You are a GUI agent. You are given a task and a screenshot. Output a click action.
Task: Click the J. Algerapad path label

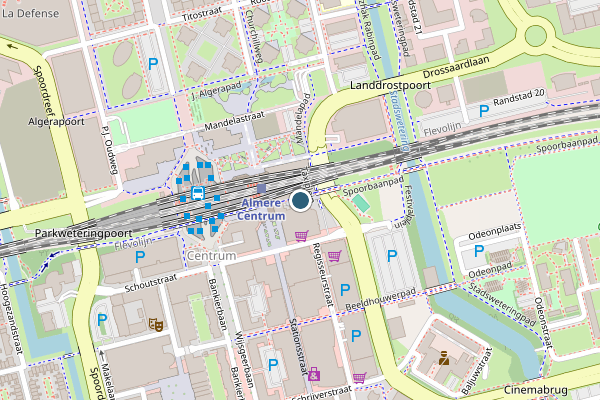[x=217, y=91]
